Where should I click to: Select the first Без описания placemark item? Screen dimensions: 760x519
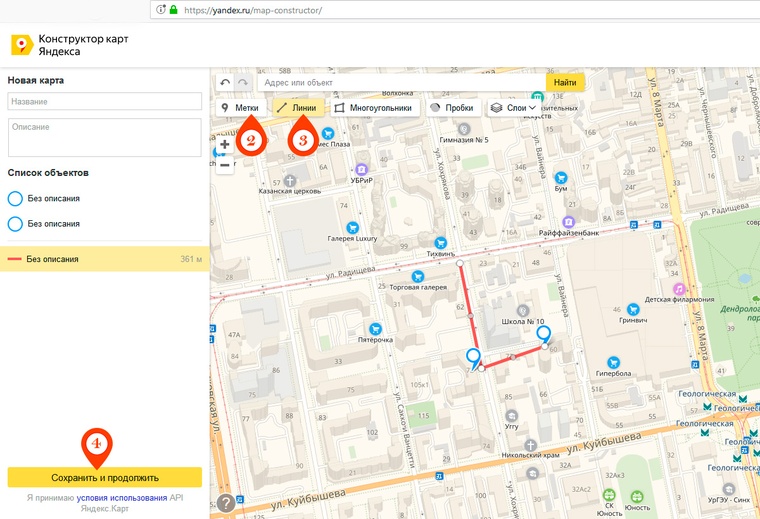pos(54,198)
